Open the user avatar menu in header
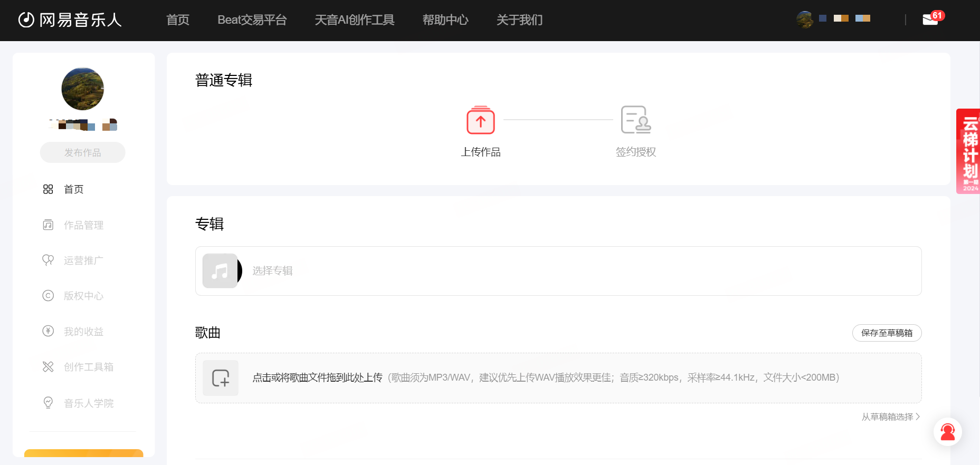The width and height of the screenshot is (980, 465). pos(805,20)
